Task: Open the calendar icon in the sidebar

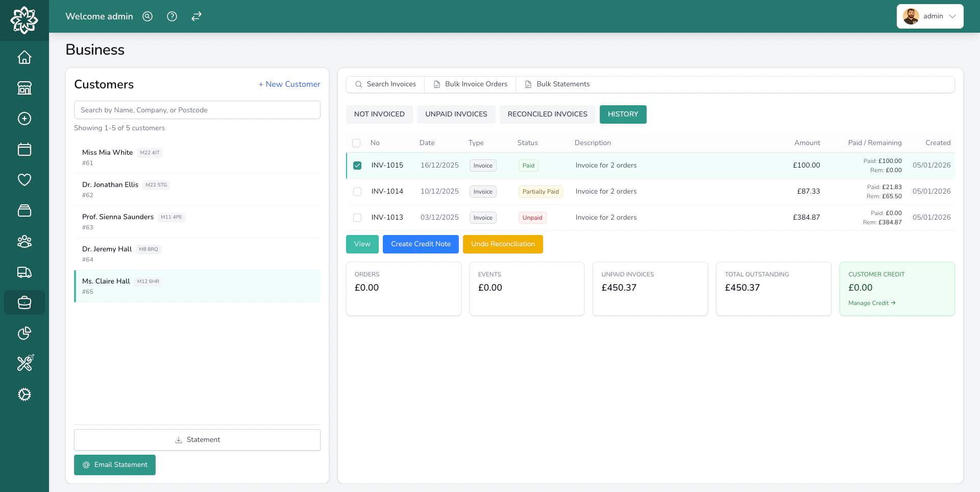Action: point(24,149)
